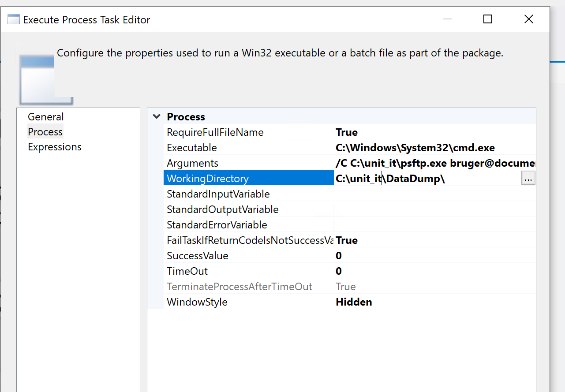Close the Execute Process Task Editor window

pos(528,19)
